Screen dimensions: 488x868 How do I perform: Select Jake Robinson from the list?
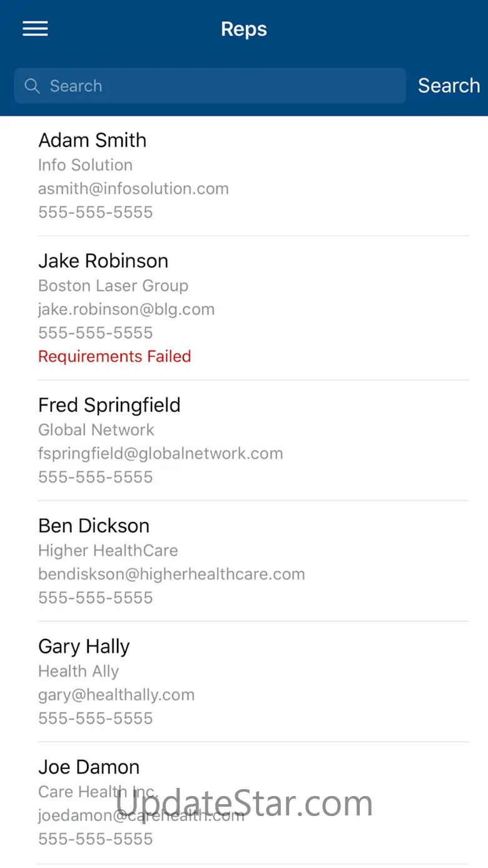point(103,261)
